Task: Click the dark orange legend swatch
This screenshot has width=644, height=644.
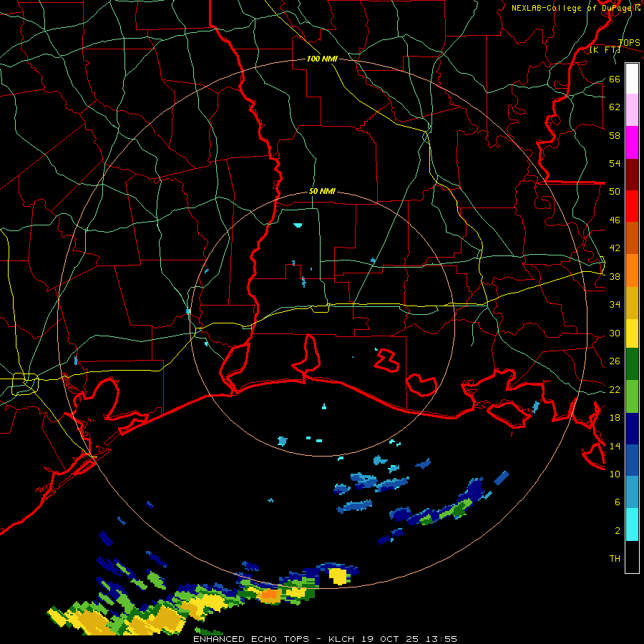Action: (632, 238)
